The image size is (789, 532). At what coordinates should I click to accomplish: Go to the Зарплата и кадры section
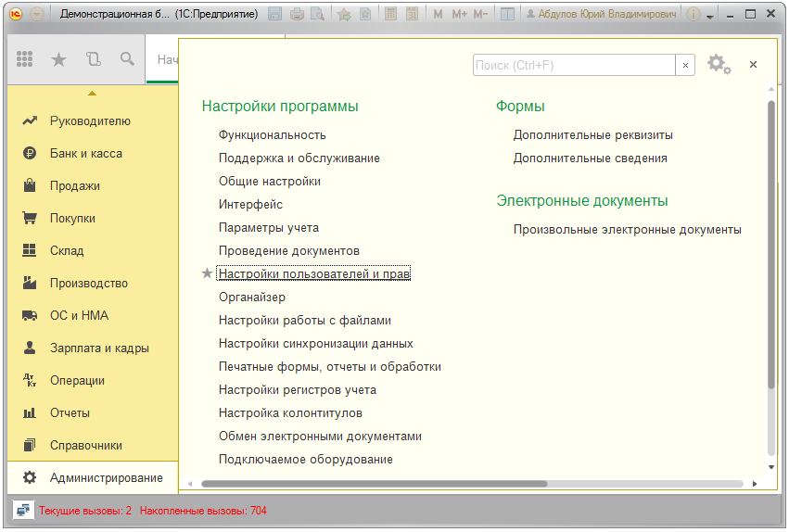click(98, 348)
